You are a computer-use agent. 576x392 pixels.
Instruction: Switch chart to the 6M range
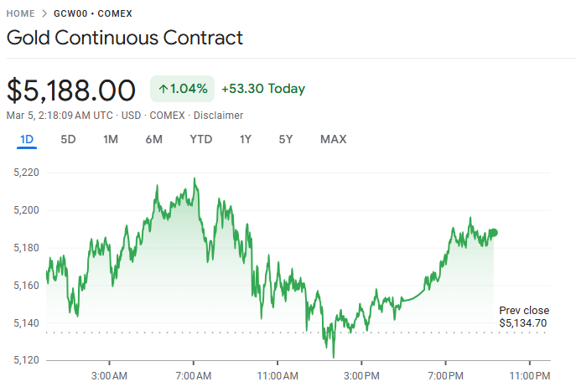pyautogui.click(x=153, y=139)
